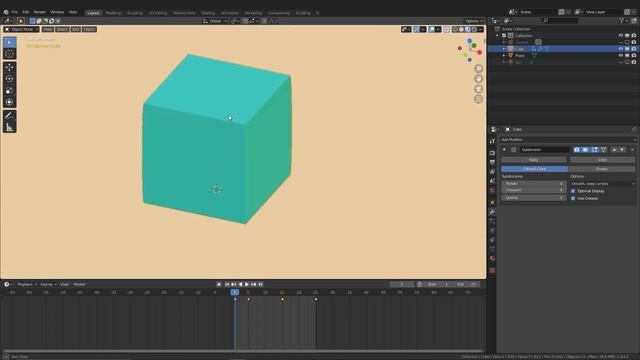This screenshot has width=640, height=360.
Task: Select Catmull-Clark subdivision type
Action: tap(534, 169)
